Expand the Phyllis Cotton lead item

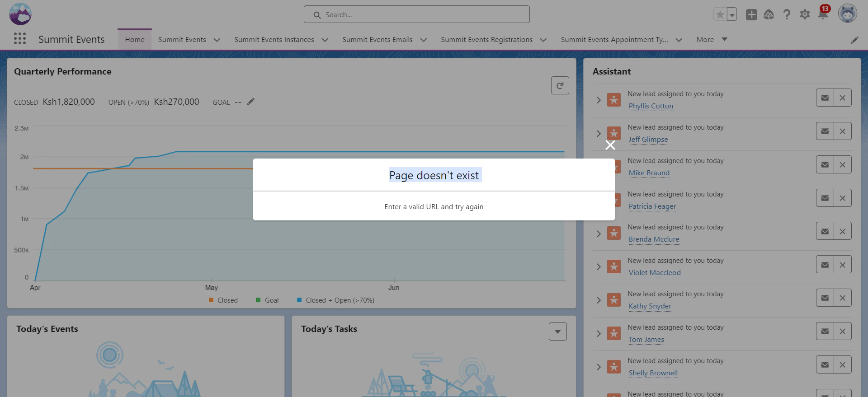click(599, 100)
